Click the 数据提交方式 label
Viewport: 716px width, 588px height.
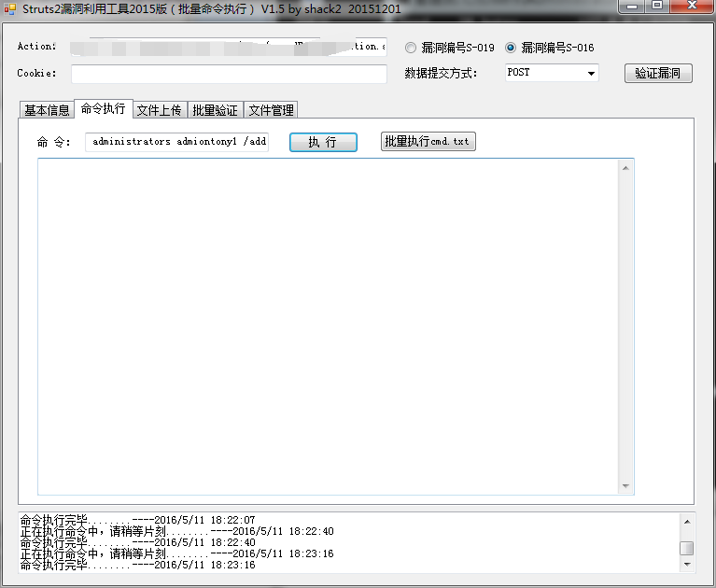click(441, 73)
